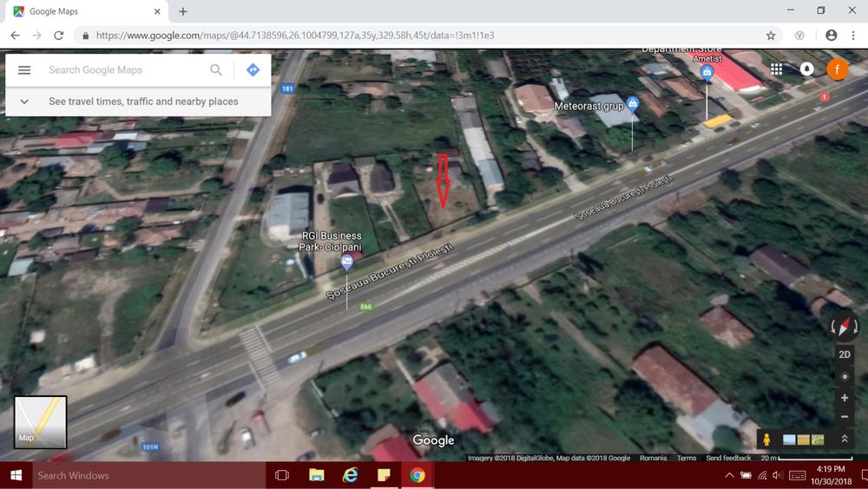This screenshot has width=868, height=489.
Task: Open Chrome three-dot menu
Action: [x=853, y=35]
